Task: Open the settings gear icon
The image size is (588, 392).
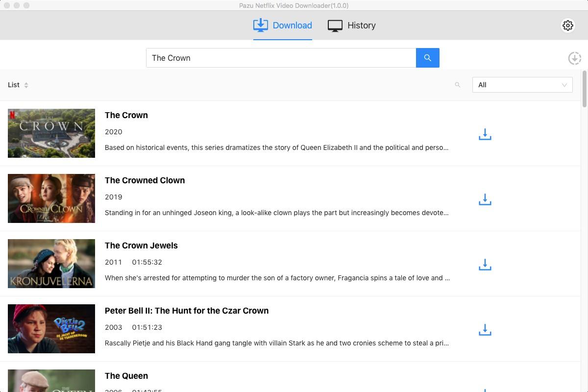Action: tap(567, 25)
